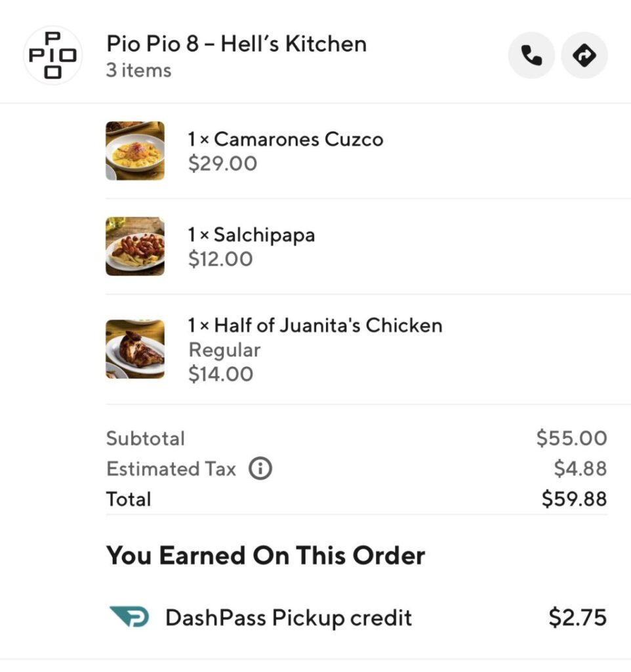The image size is (631, 672).
Task: Click the 1 × Camarones Cuzco item name
Action: 285,139
